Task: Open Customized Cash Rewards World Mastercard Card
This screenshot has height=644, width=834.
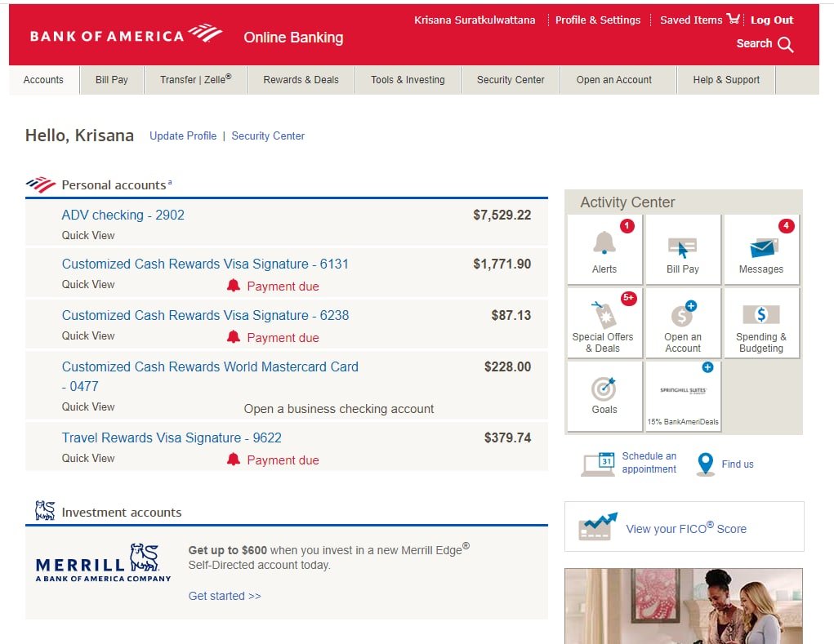Action: coord(210,376)
